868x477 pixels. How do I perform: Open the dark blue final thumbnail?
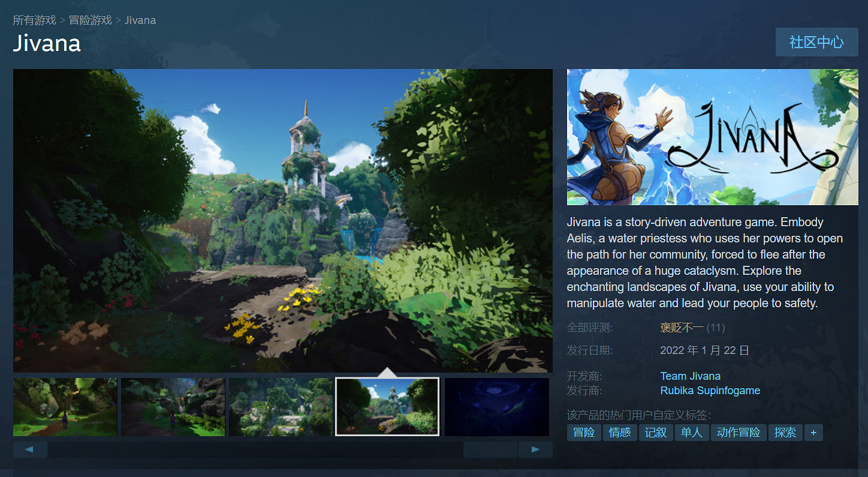pyautogui.click(x=496, y=406)
